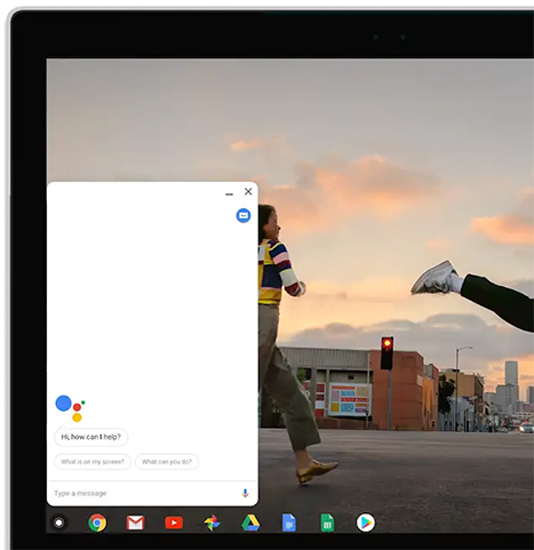Image resolution: width=534 pixels, height=550 pixels.
Task: Open Google Sheets from the shelf
Action: pyautogui.click(x=327, y=523)
